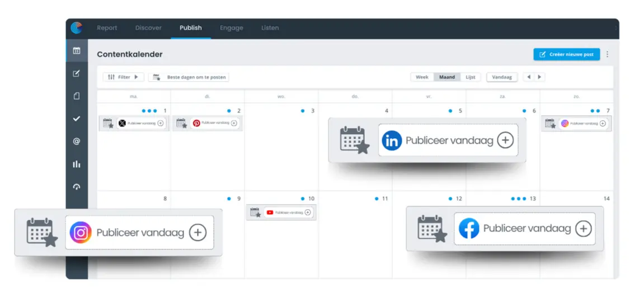Click the plus icon in LinkedIn Publiceer vandaag
644x307 pixels.
click(x=505, y=140)
